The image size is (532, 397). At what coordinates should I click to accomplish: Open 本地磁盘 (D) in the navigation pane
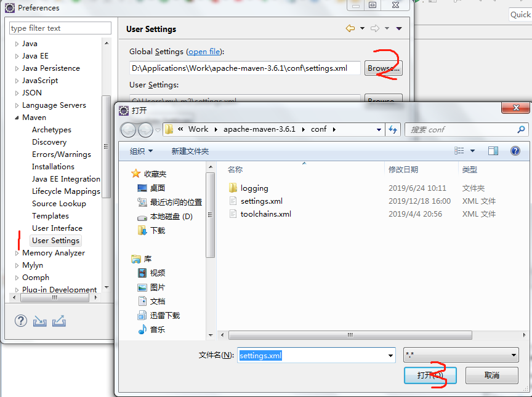pyautogui.click(x=171, y=217)
